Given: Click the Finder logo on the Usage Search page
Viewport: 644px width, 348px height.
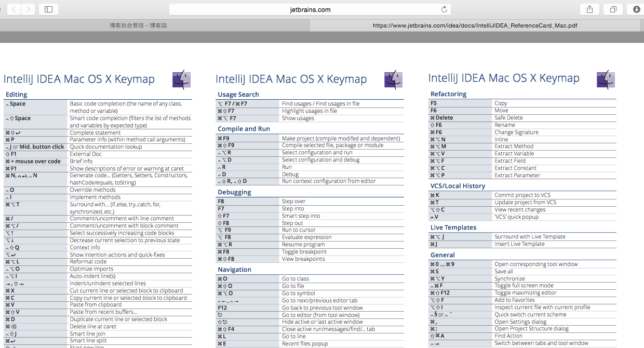Looking at the screenshot, I should click(393, 79).
